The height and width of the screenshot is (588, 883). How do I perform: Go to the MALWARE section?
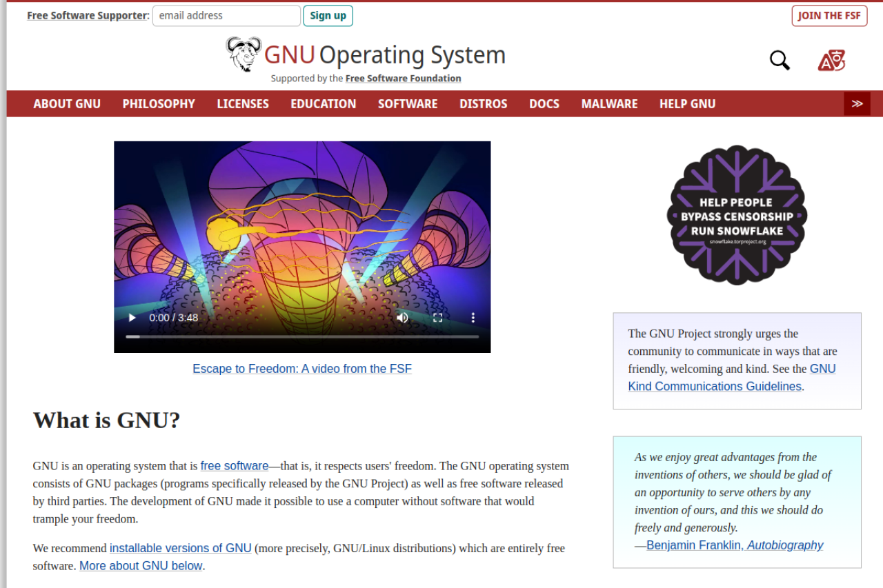click(609, 104)
